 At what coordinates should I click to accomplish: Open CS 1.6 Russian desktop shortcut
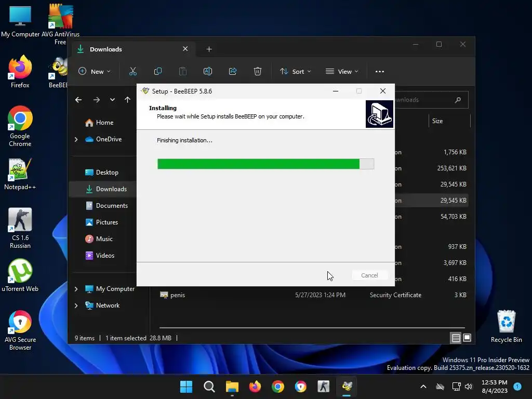click(x=20, y=228)
